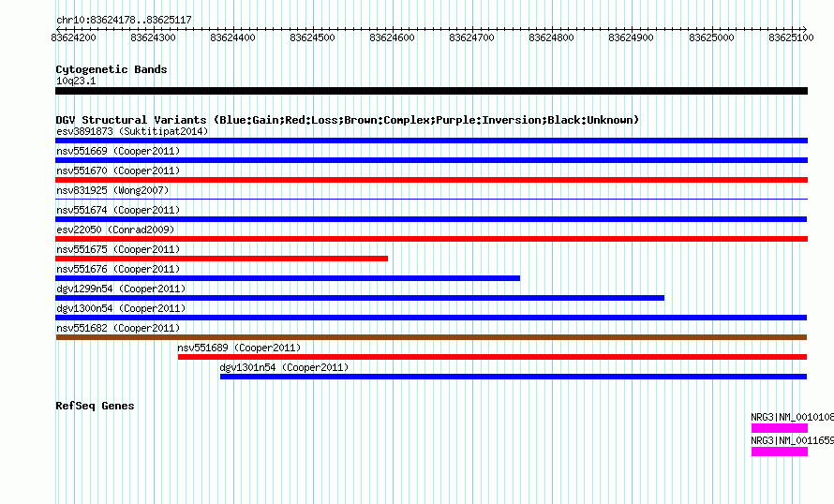The width and height of the screenshot is (834, 504).
Task: Select the blue esv3891873 gain bar
Action: tap(431, 141)
